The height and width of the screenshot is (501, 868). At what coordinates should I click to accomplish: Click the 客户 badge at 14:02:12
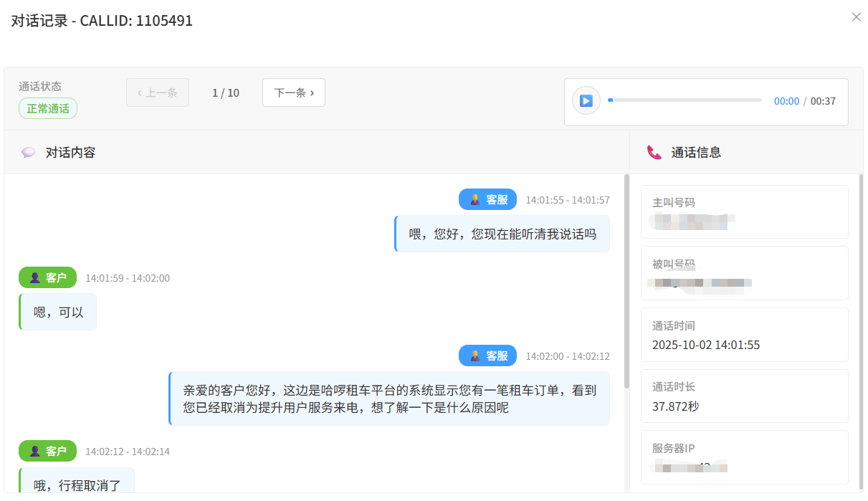tap(47, 451)
